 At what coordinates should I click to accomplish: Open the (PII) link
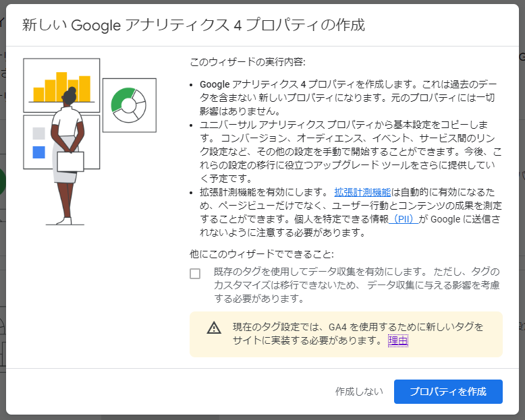tap(404, 219)
